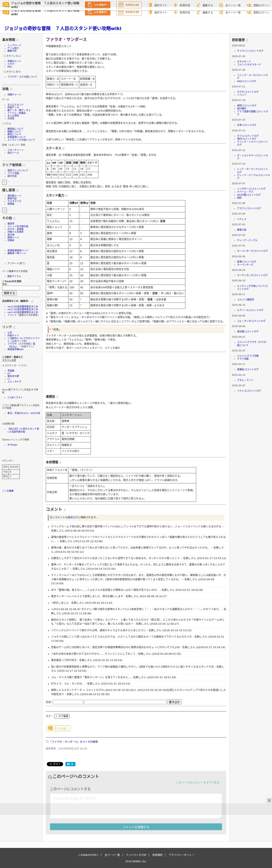Open 過去ログ link in comment notice
This screenshot has height=868, width=272.
73,517
